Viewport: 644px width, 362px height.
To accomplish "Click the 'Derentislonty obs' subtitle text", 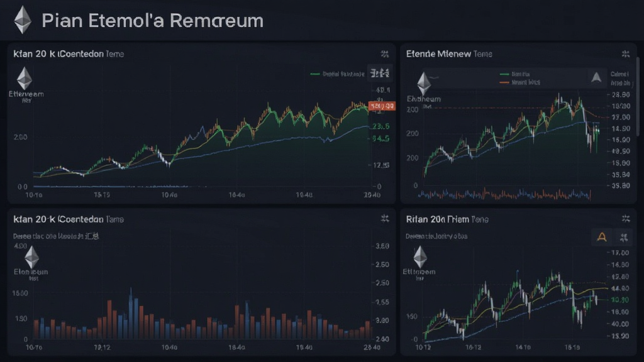I will (x=436, y=236).
